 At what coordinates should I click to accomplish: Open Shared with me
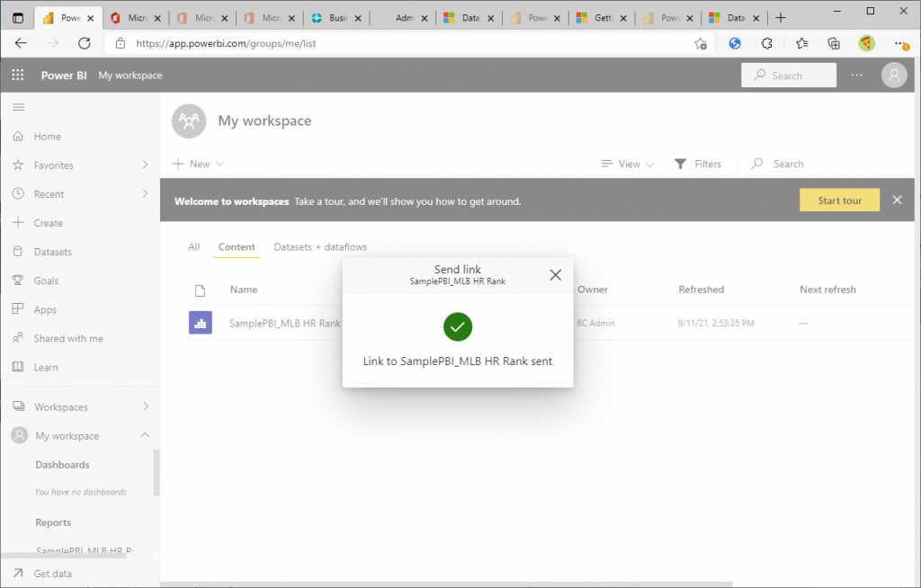(x=68, y=338)
